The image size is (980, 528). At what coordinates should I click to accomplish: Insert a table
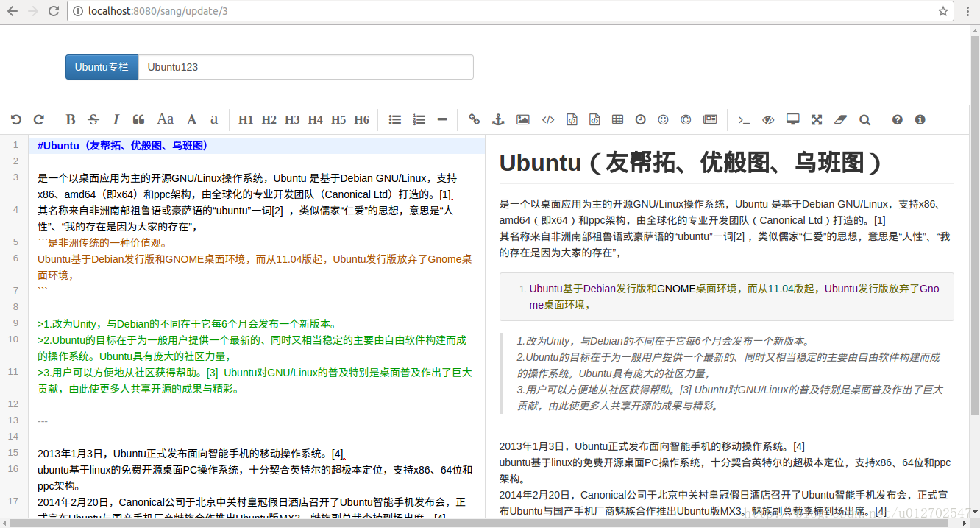point(618,119)
